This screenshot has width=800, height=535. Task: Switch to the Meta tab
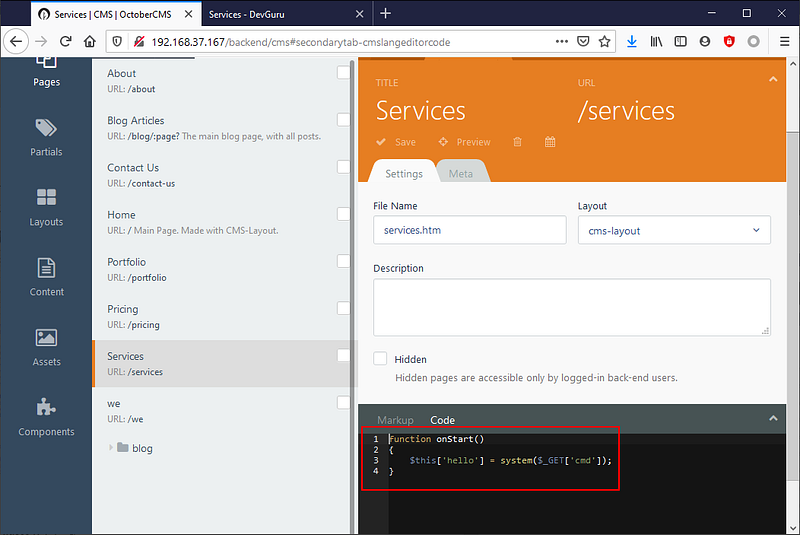461,173
